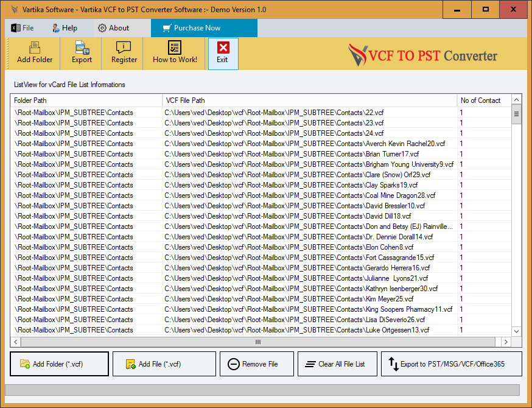532x408 pixels.
Task: Select the David Bressler10.vcf row
Action: pyautogui.click(x=261, y=206)
